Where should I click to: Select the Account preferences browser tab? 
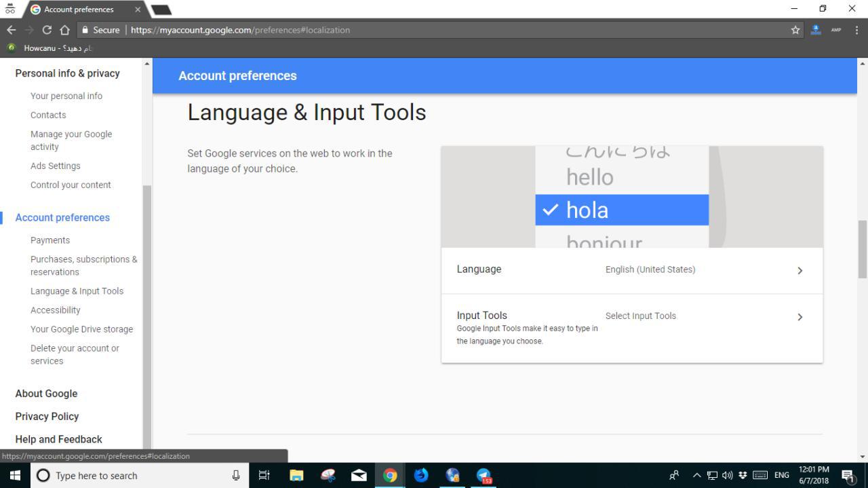pyautogui.click(x=84, y=10)
